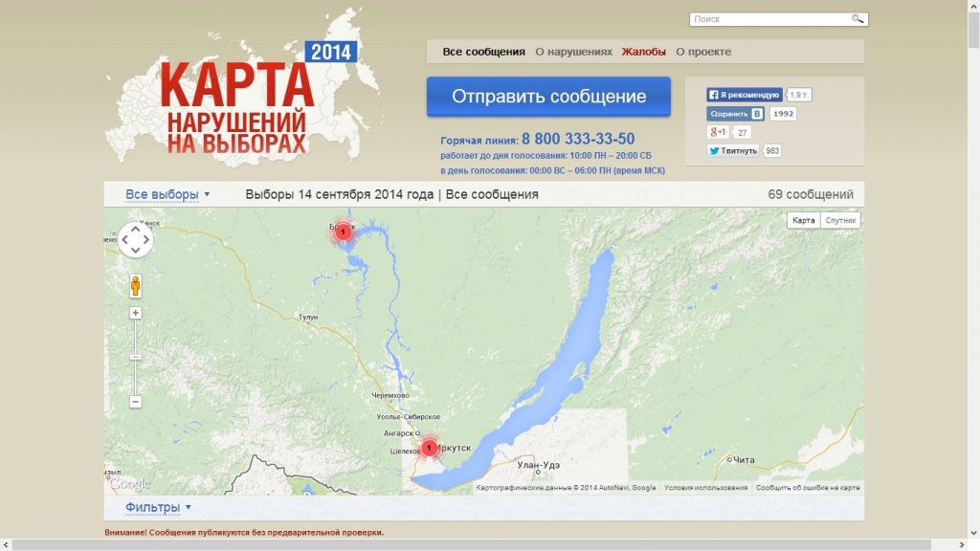This screenshot has height=551, width=980.
Task: Click the map pan control compass
Action: tap(135, 239)
